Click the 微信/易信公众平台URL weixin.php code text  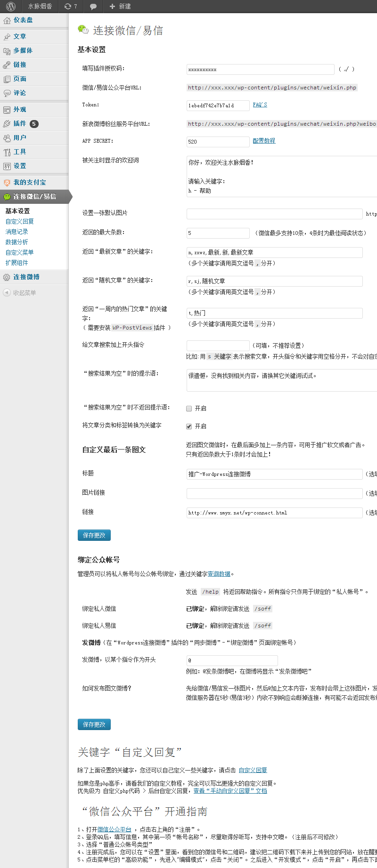coord(272,88)
